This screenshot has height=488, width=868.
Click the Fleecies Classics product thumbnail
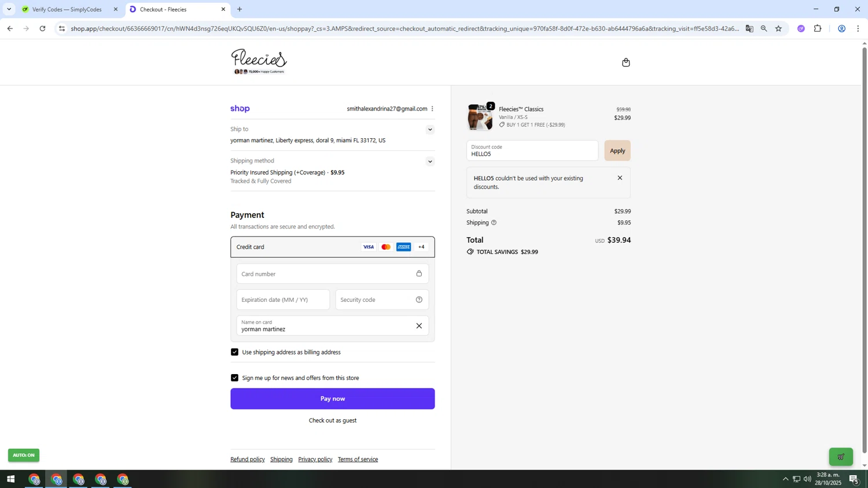[x=480, y=117]
